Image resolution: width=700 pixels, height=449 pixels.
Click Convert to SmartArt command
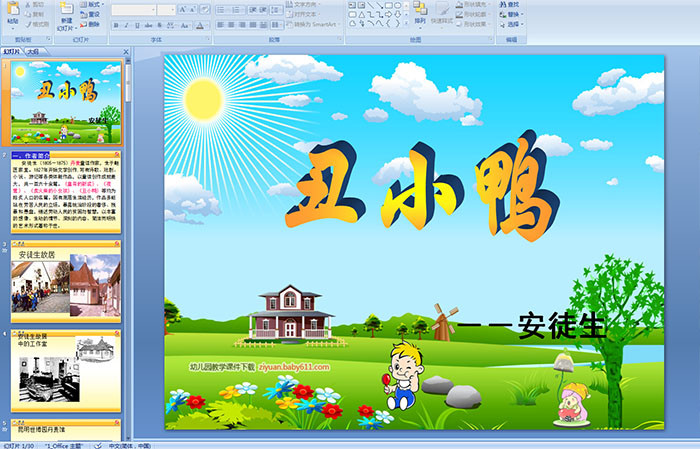(314, 25)
